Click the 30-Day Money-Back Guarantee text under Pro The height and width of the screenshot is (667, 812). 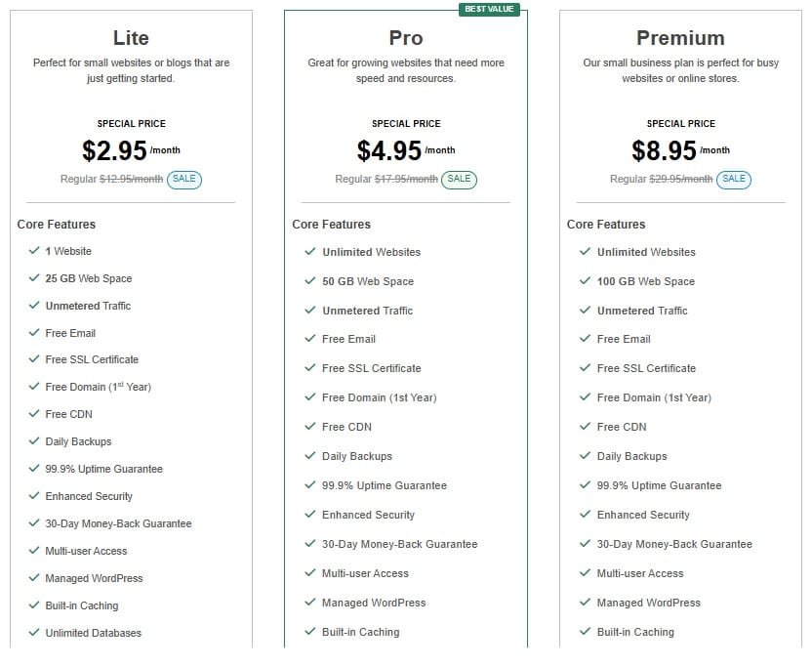(399, 544)
